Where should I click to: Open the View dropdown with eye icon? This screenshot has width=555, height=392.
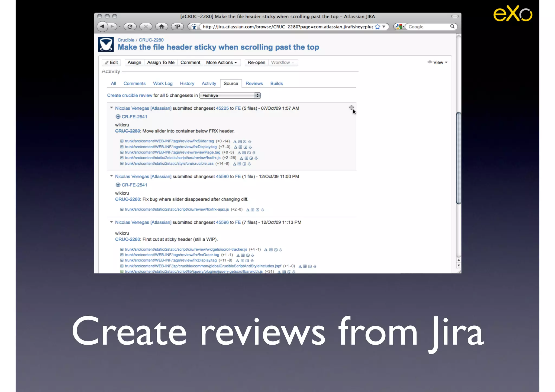pyautogui.click(x=437, y=62)
